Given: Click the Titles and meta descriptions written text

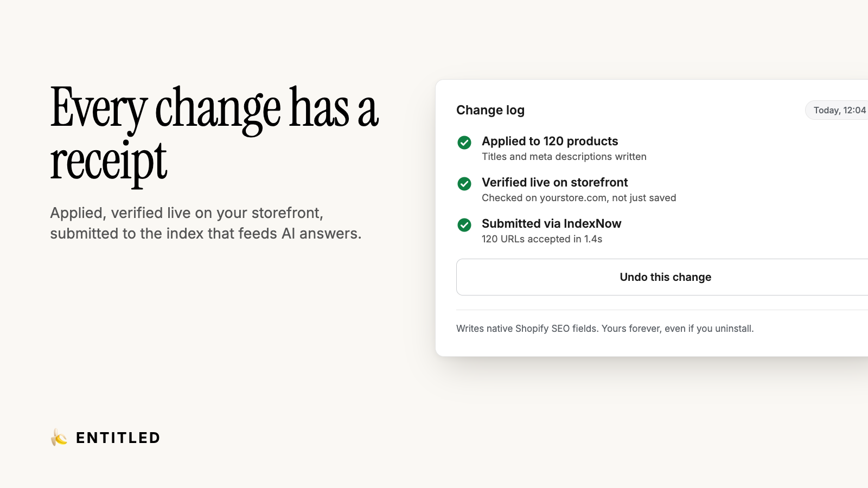Looking at the screenshot, I should tap(564, 157).
